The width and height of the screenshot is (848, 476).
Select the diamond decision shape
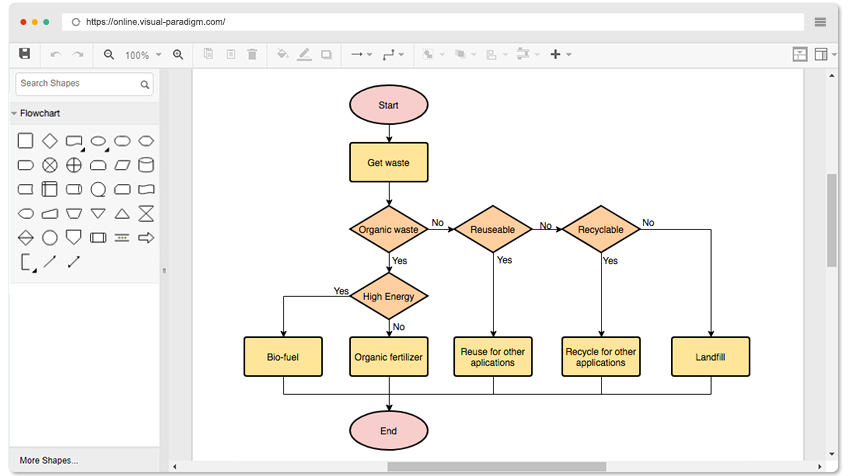pyautogui.click(x=50, y=141)
